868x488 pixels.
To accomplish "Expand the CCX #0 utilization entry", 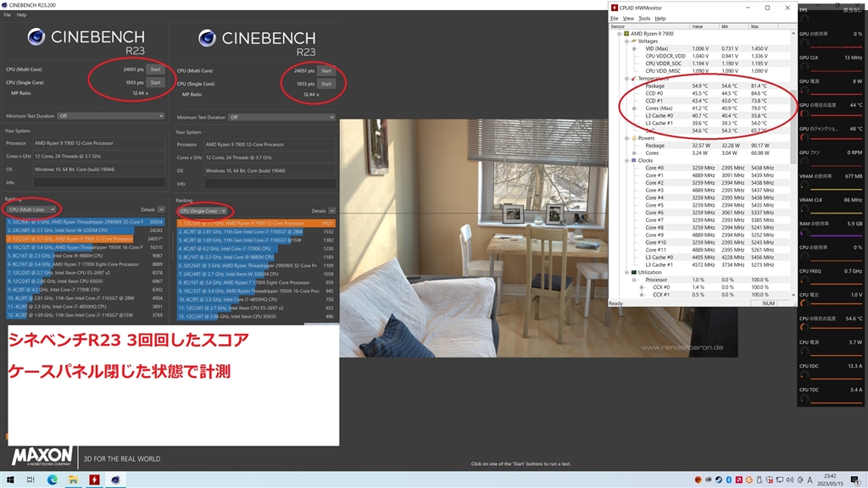I will point(643,287).
